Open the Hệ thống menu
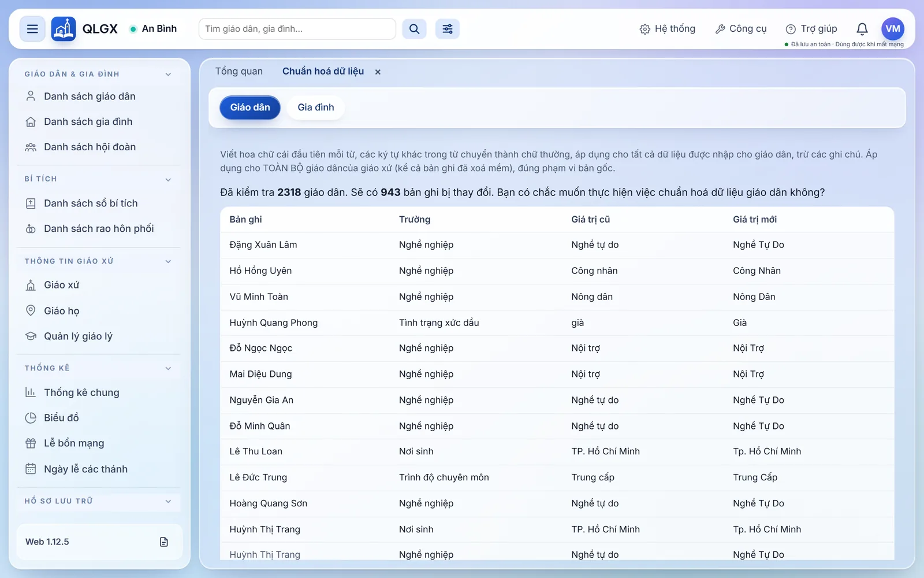 pyautogui.click(x=668, y=29)
